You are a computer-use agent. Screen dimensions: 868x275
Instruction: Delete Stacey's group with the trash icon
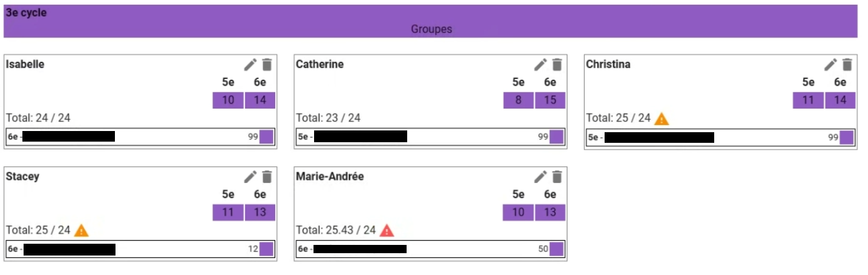[267, 176]
